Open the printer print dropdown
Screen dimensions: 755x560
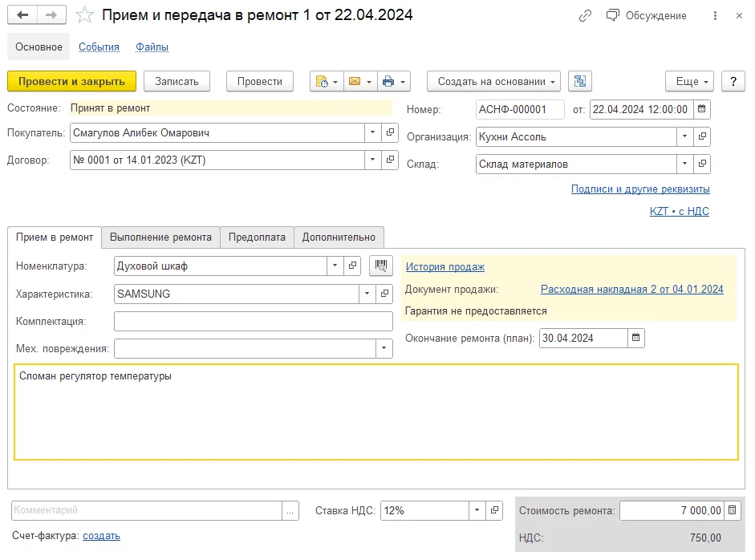tap(393, 81)
